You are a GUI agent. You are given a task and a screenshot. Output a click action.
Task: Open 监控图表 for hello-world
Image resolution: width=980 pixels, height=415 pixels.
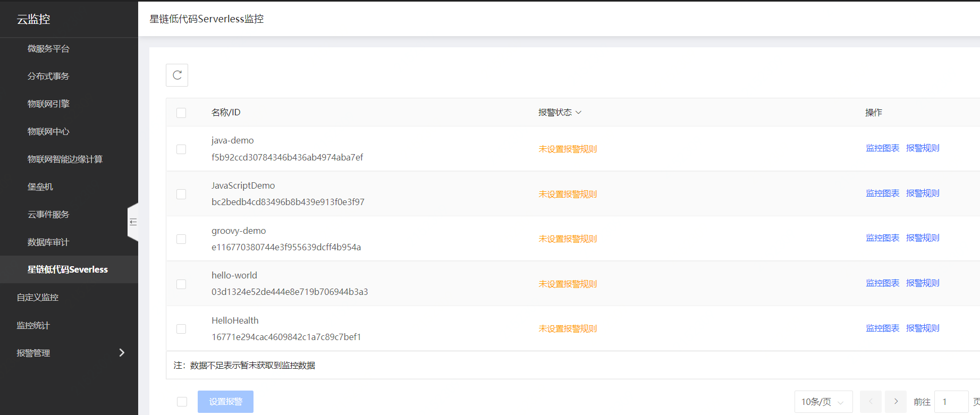883,283
